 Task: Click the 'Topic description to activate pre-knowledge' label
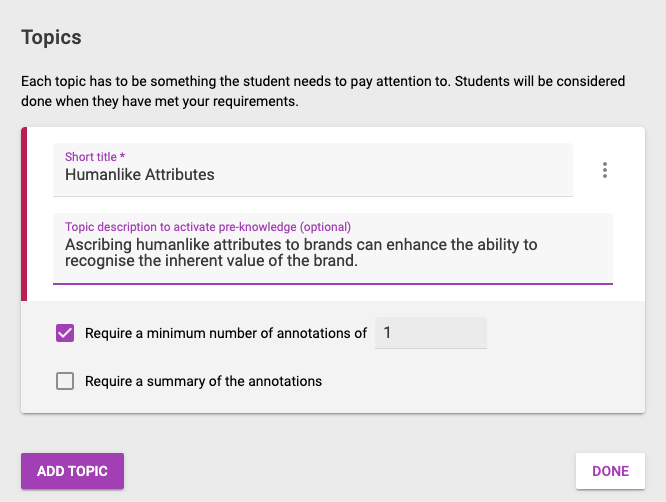tap(208, 227)
